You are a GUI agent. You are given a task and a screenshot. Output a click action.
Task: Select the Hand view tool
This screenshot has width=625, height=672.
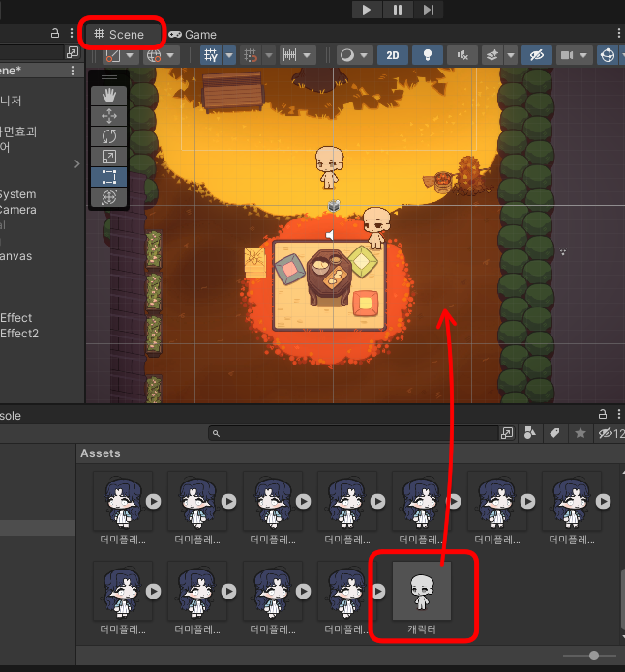pos(109,95)
